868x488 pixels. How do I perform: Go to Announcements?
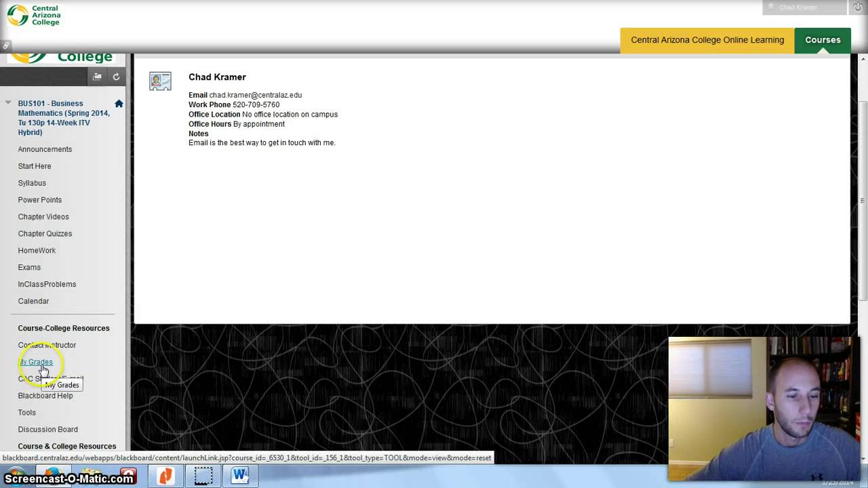pos(45,149)
